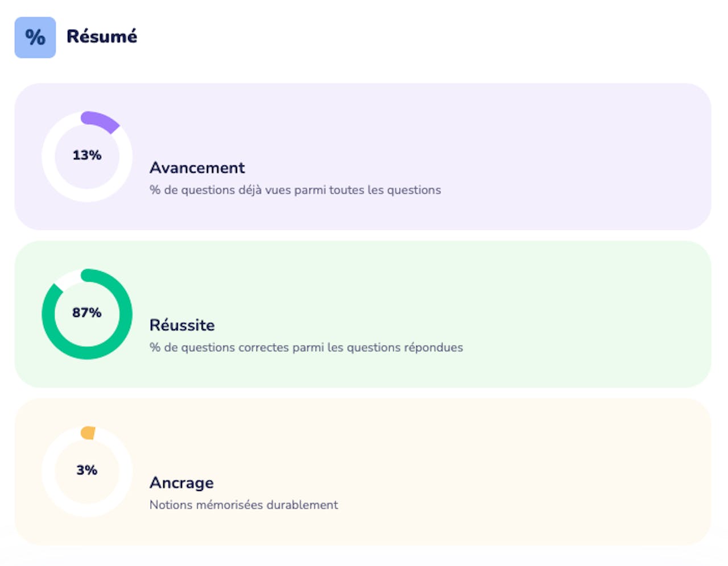728x566 pixels.
Task: Select the 13% value inside the ring
Action: coord(87,155)
